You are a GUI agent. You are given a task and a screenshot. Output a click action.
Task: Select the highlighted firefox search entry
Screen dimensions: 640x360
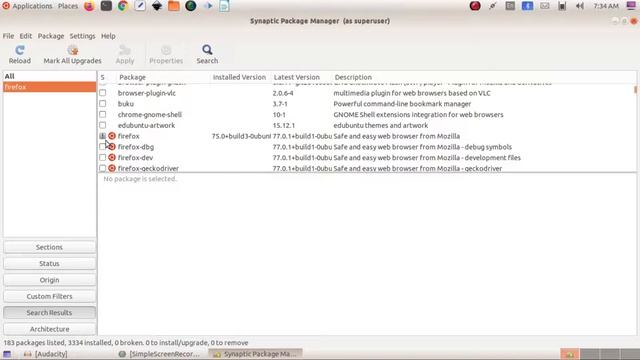click(49, 87)
